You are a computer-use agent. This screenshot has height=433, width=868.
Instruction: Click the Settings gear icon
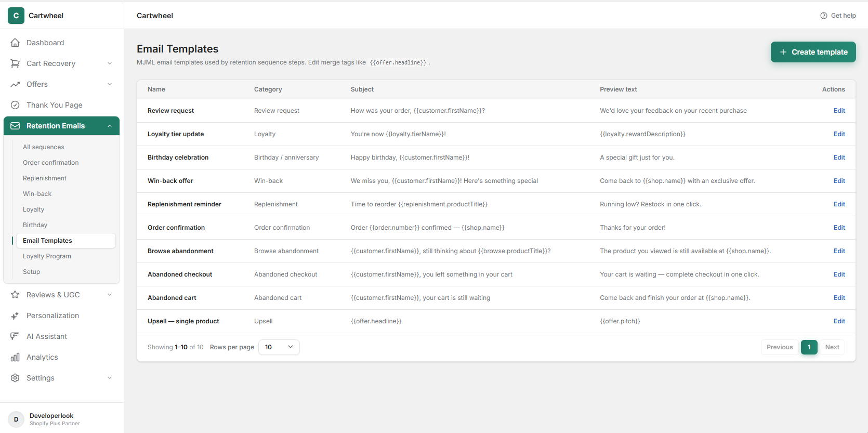[x=15, y=378]
